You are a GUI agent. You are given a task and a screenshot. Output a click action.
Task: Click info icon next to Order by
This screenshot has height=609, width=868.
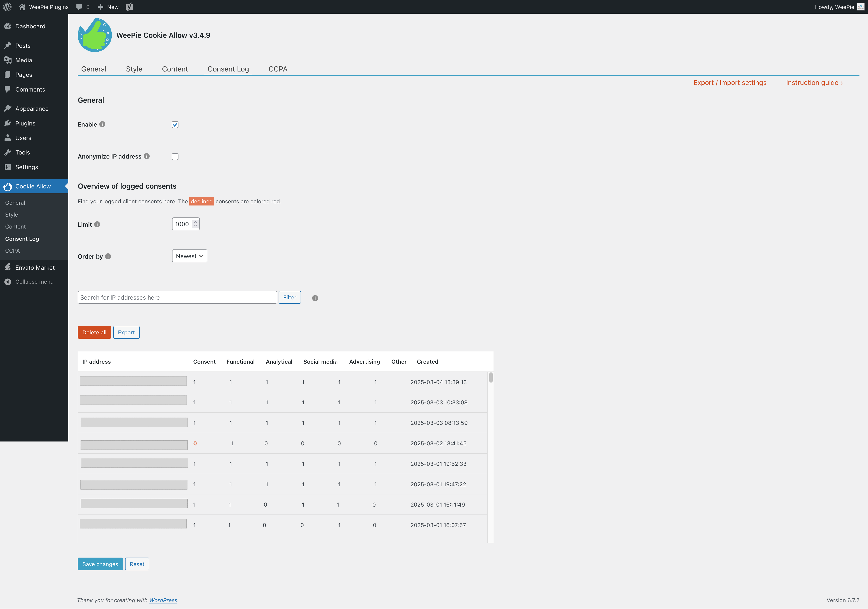(x=108, y=256)
